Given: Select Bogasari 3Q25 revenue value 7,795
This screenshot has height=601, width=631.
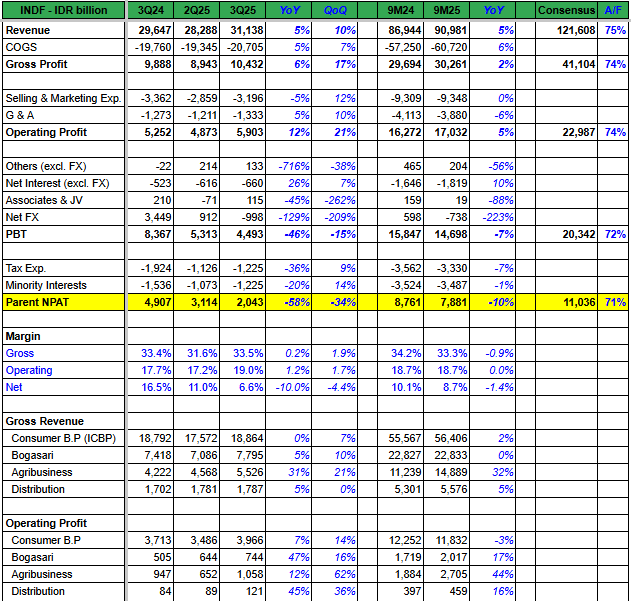Looking at the screenshot, I should (x=250, y=455).
